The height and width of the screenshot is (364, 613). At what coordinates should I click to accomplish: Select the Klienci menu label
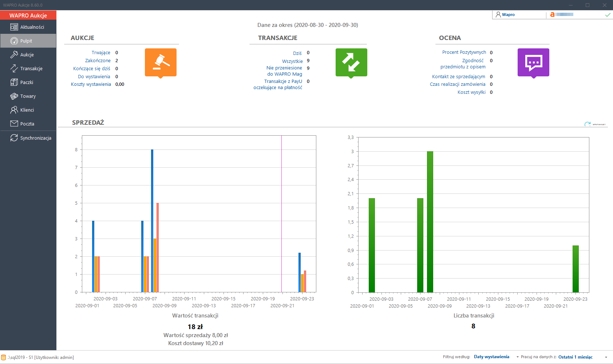pos(27,110)
